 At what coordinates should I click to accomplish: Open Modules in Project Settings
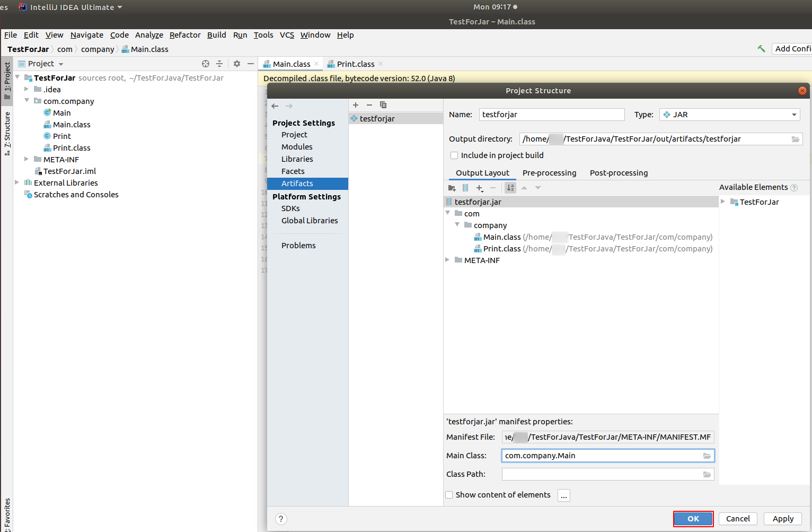tap(297, 147)
